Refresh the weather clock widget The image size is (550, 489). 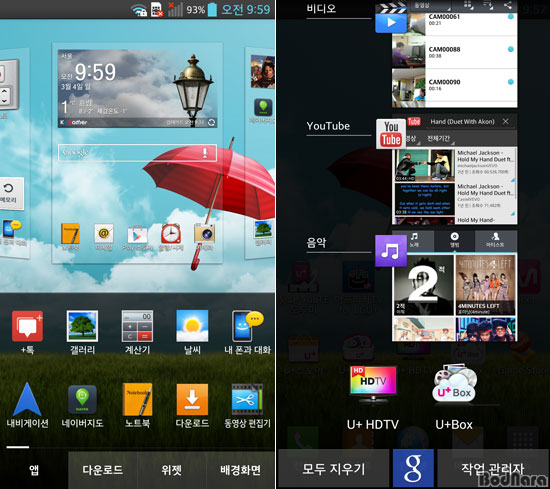tap(212, 122)
